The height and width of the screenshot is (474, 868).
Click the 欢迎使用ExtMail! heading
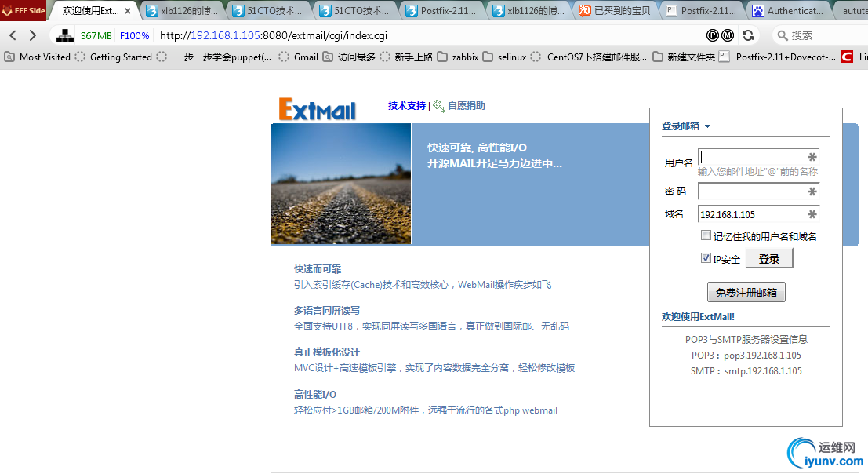pos(698,317)
